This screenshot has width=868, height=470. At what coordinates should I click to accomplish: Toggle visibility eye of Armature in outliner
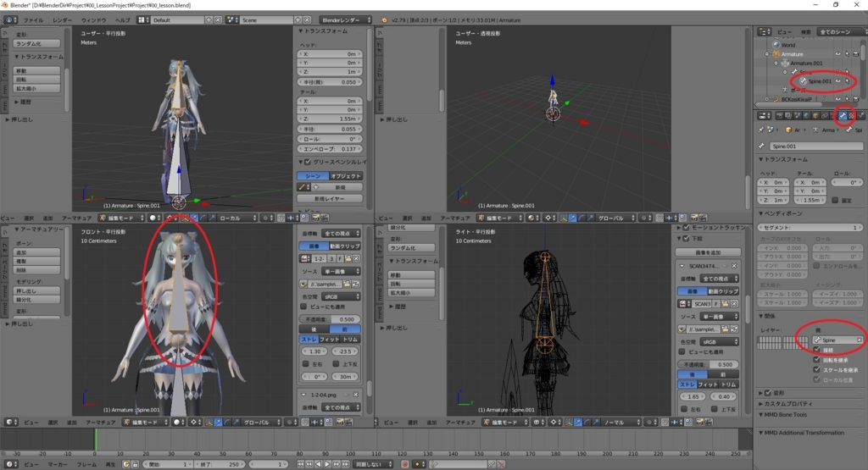point(838,54)
